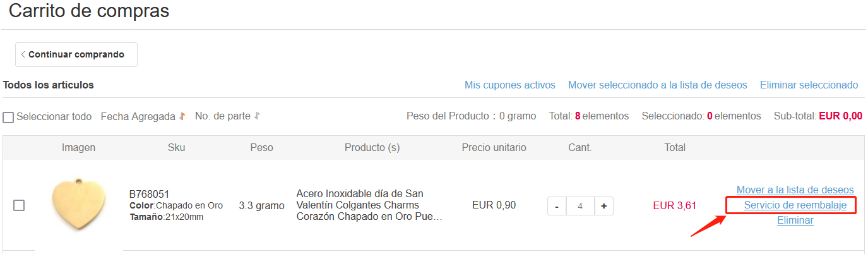Viewport: 868px width, 254px height.
Task: Open Mis cupones activos link
Action: pyautogui.click(x=510, y=85)
